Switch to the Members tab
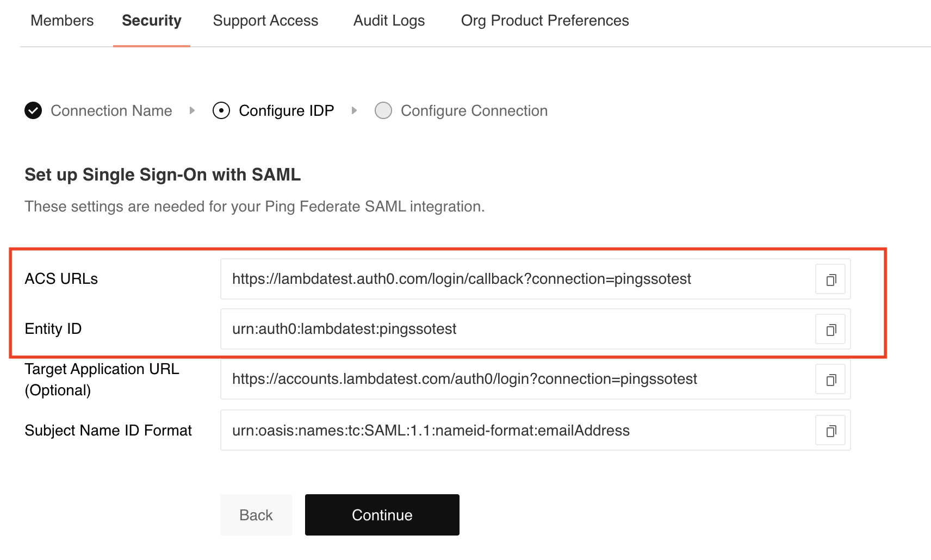Image resolution: width=931 pixels, height=560 pixels. coord(61,21)
